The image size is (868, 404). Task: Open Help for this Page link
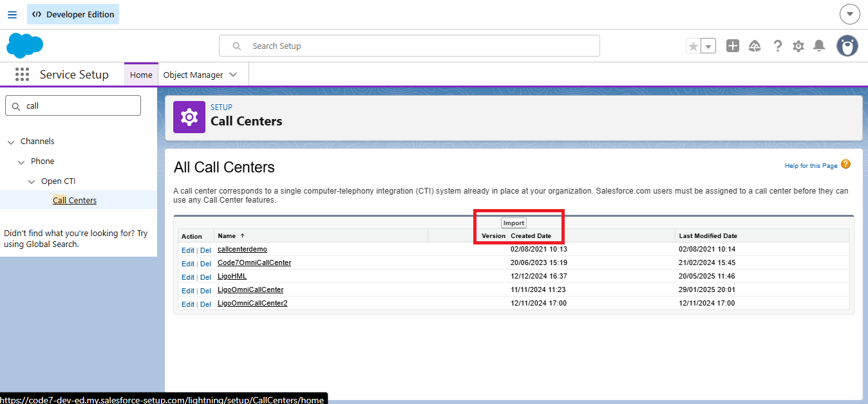(811, 166)
